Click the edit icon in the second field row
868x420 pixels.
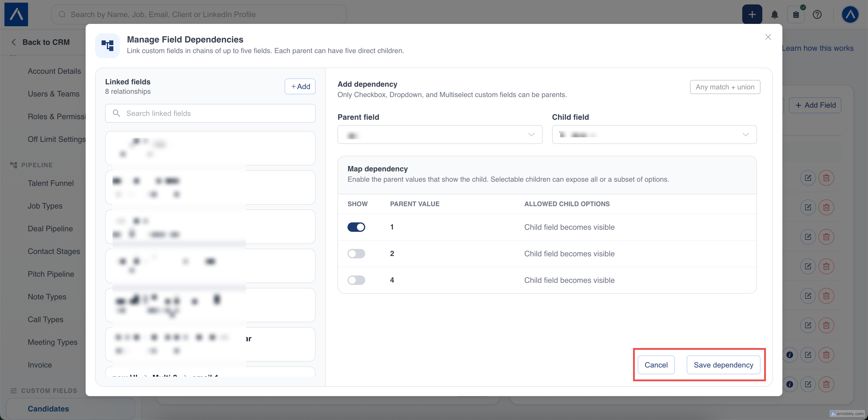pos(808,207)
